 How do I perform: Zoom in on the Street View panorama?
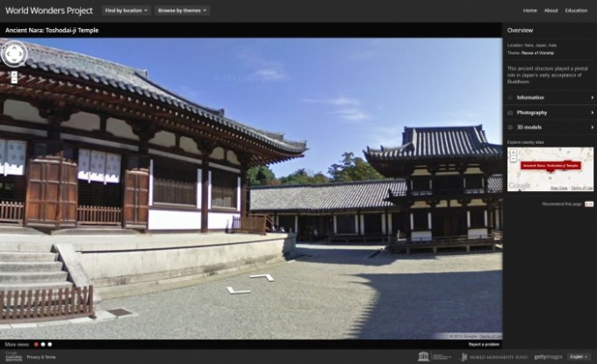(x=14, y=75)
